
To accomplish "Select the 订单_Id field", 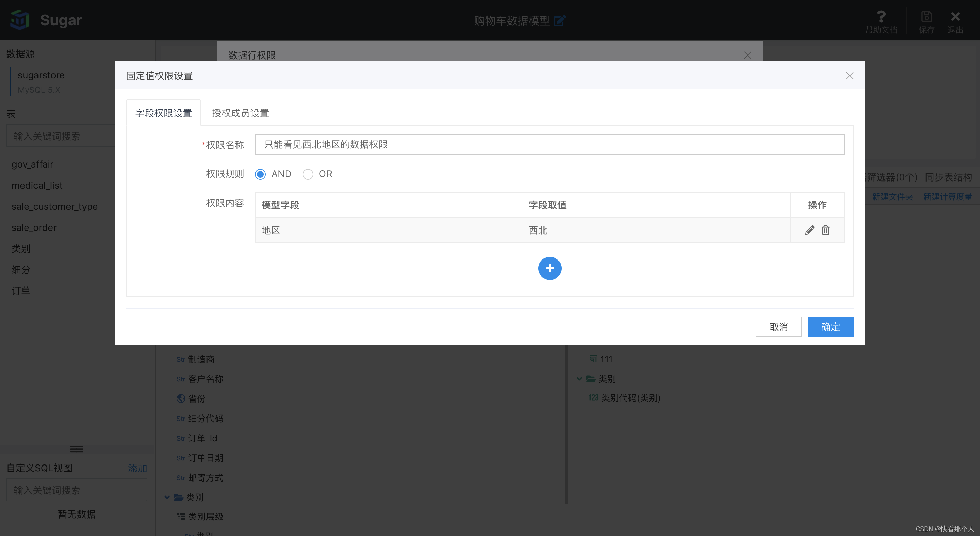I will click(202, 438).
